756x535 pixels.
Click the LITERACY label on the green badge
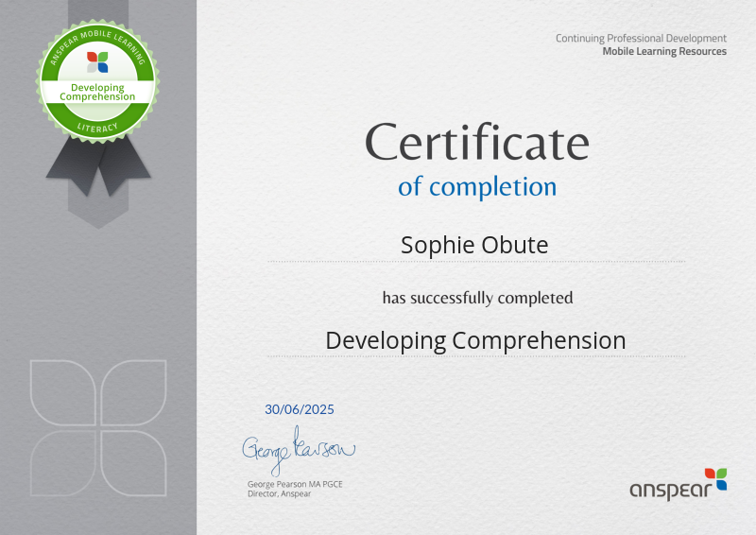pos(97,124)
